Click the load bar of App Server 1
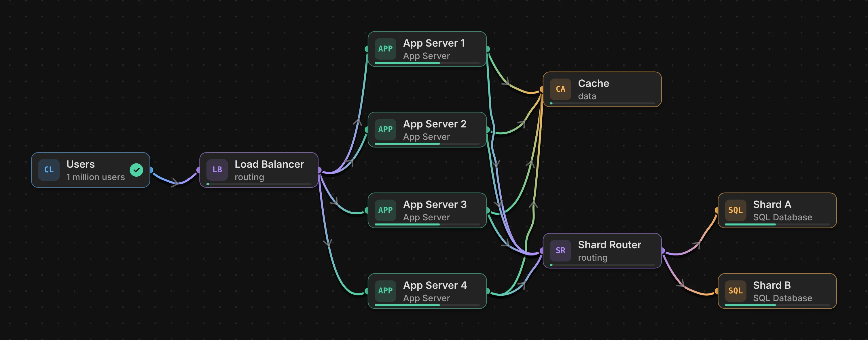 (427, 63)
